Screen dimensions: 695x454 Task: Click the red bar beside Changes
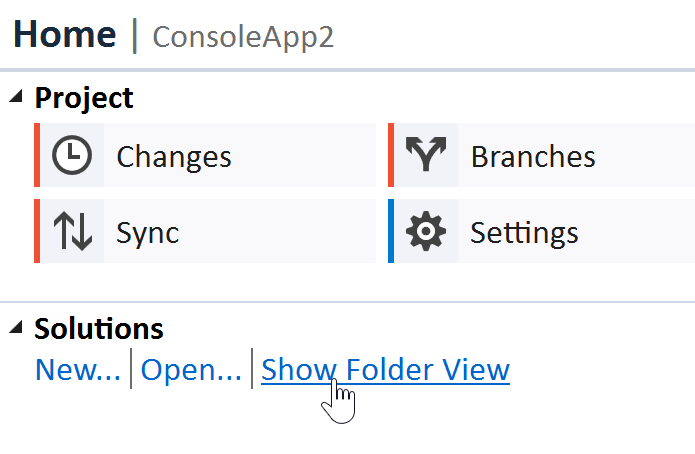coord(37,156)
